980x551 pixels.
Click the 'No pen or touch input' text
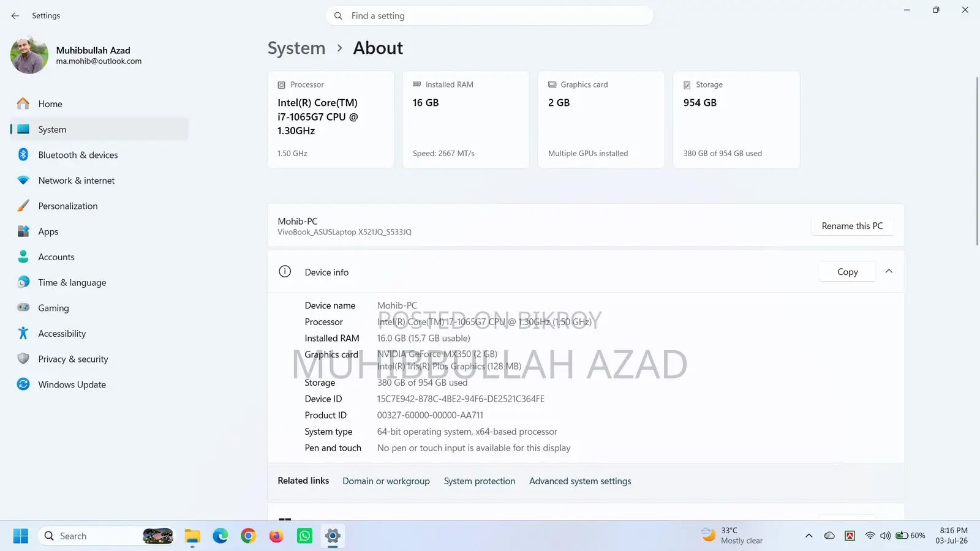tap(473, 448)
